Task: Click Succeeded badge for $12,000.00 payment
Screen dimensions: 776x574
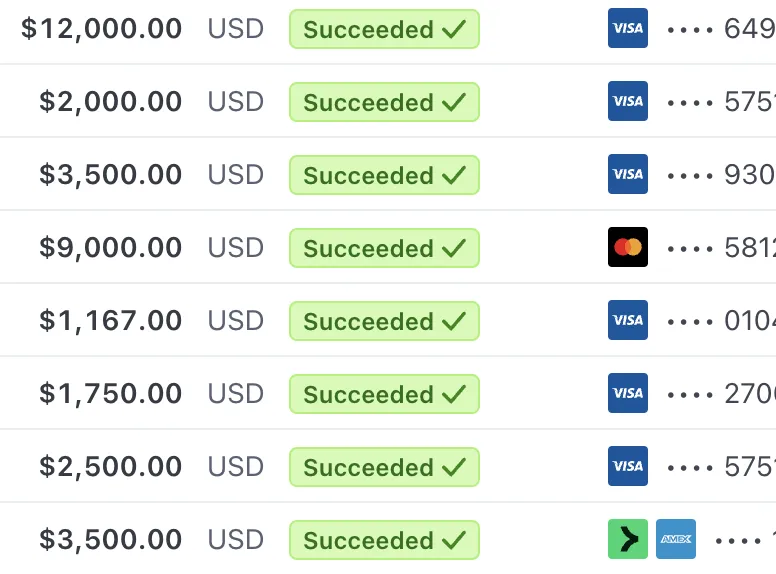Action: pyautogui.click(x=384, y=29)
